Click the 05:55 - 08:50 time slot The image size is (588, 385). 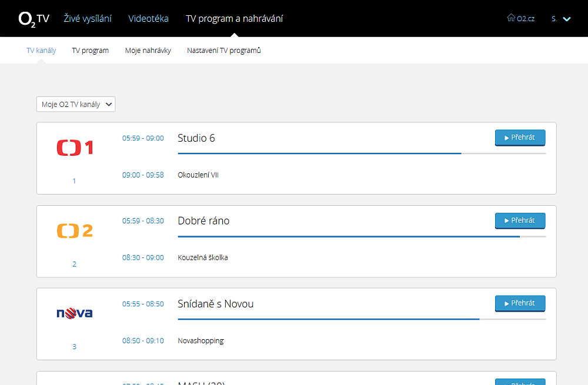tap(143, 304)
